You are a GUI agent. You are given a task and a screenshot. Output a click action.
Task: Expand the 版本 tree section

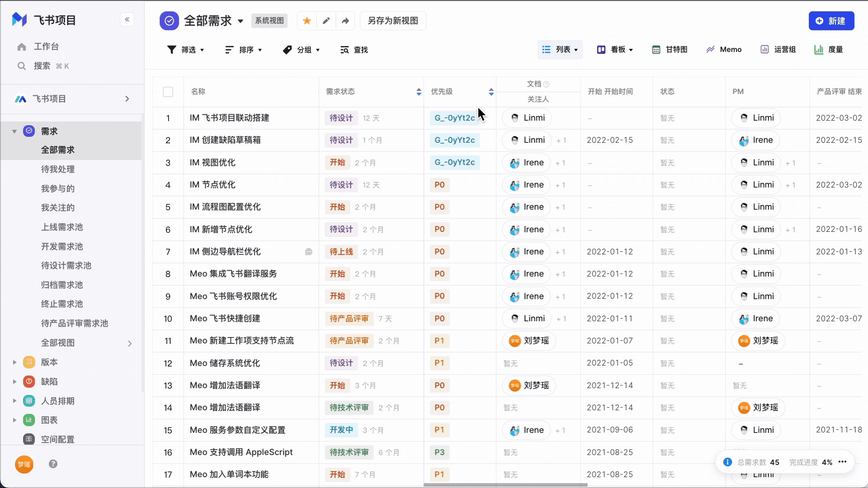point(14,362)
